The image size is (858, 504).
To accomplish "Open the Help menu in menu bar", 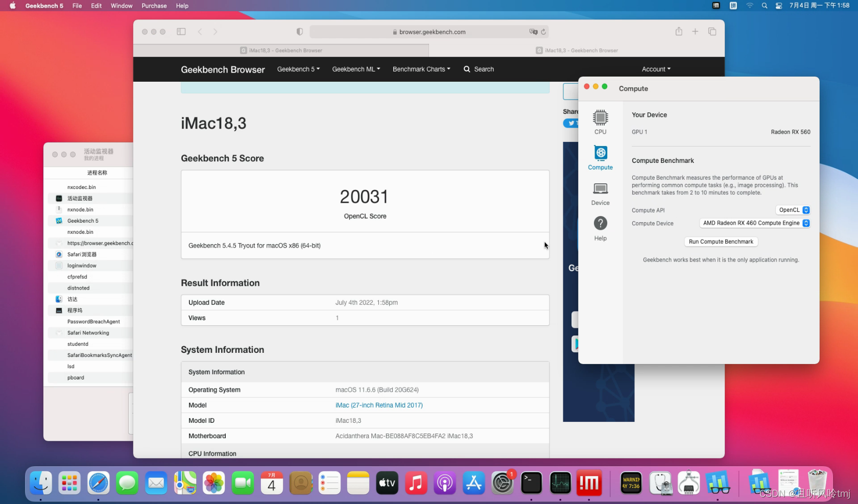I will [x=182, y=6].
